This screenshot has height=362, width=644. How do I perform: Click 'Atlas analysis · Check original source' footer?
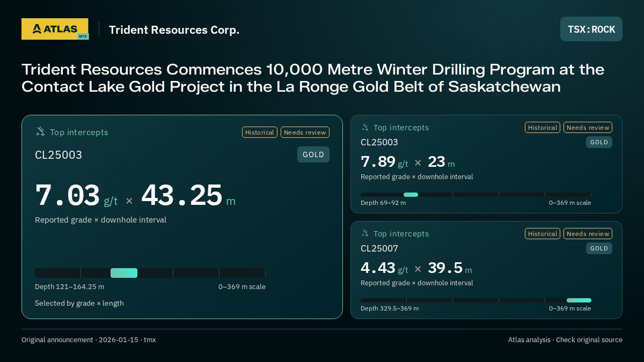tap(565, 339)
